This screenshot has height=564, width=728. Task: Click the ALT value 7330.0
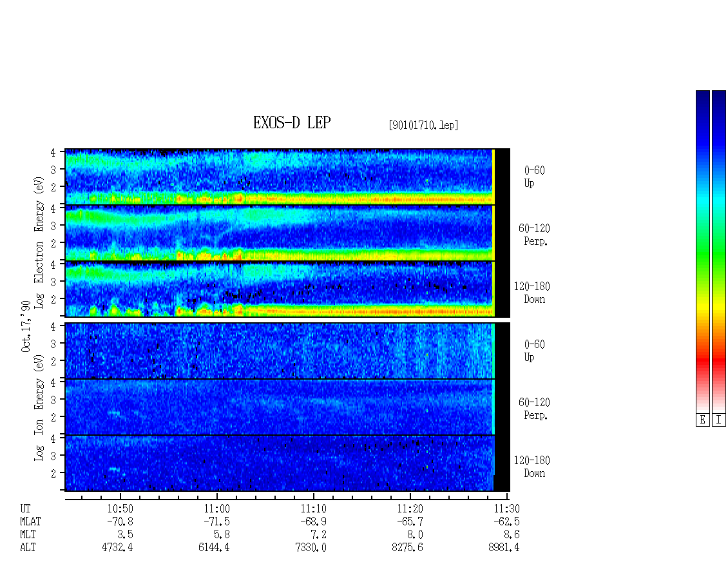311,548
